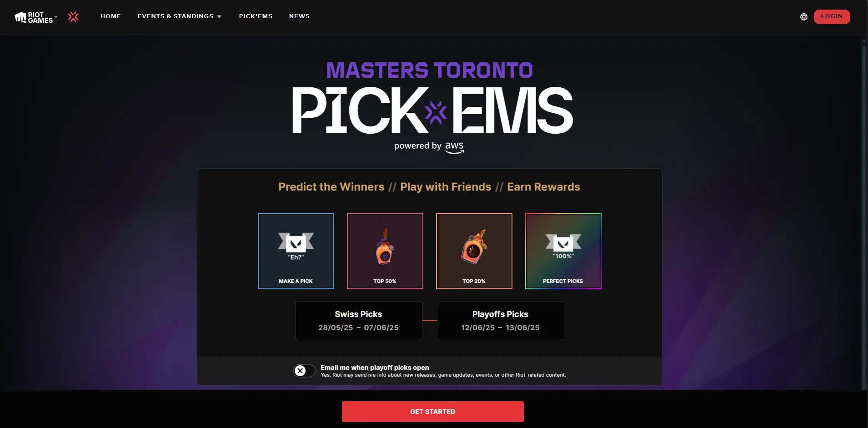Click the VCT star emblem in Pick'Ems title
The height and width of the screenshot is (428, 868).
(436, 113)
